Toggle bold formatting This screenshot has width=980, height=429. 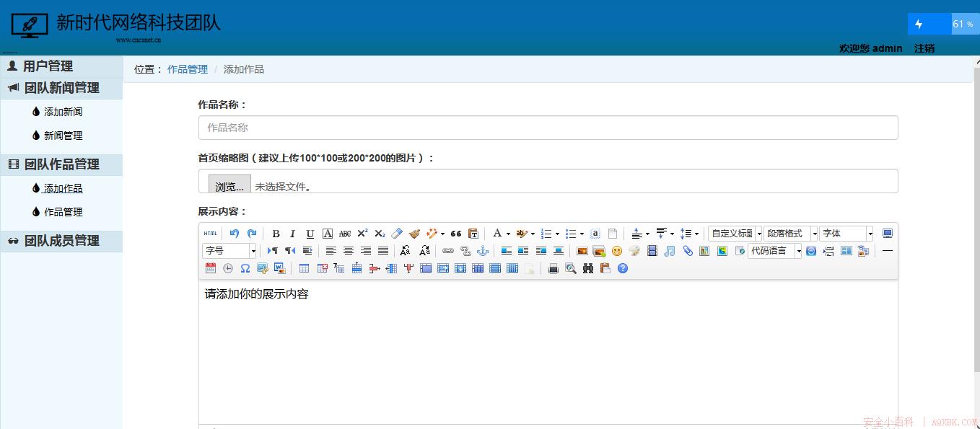pos(276,234)
